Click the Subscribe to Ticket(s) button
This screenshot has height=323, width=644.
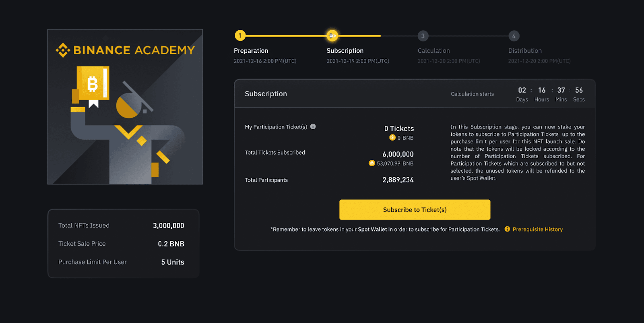[x=415, y=209]
